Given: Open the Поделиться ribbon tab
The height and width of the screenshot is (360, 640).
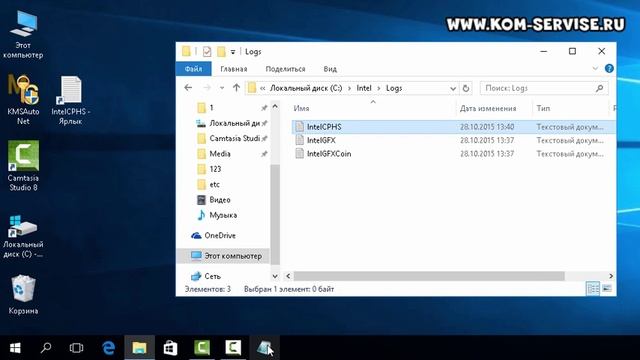Looking at the screenshot, I should 285,69.
